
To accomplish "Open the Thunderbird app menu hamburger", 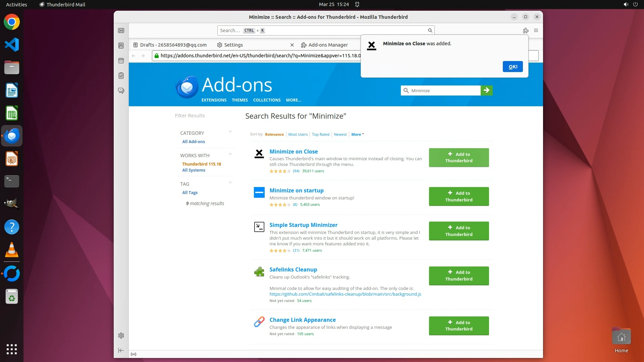I will coord(536,31).
